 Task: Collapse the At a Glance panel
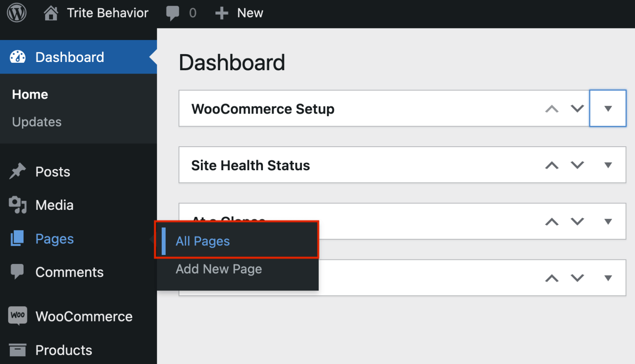pos(608,221)
